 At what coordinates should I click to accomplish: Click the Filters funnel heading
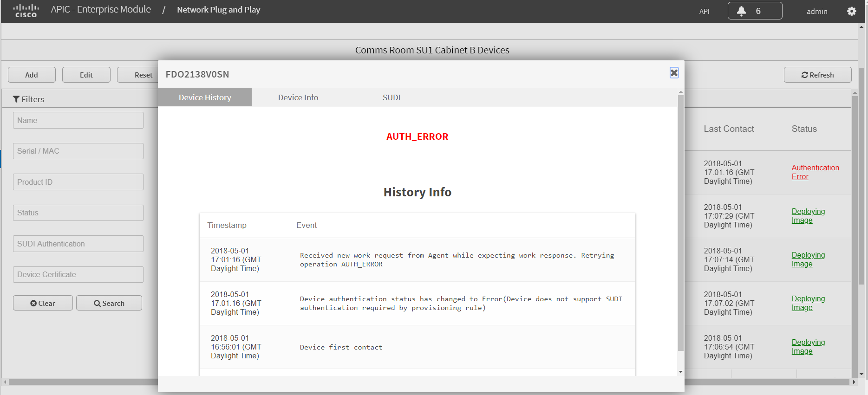28,99
